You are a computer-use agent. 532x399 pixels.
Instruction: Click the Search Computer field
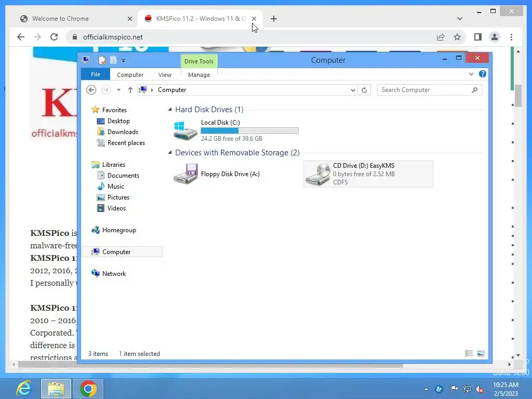tap(429, 90)
